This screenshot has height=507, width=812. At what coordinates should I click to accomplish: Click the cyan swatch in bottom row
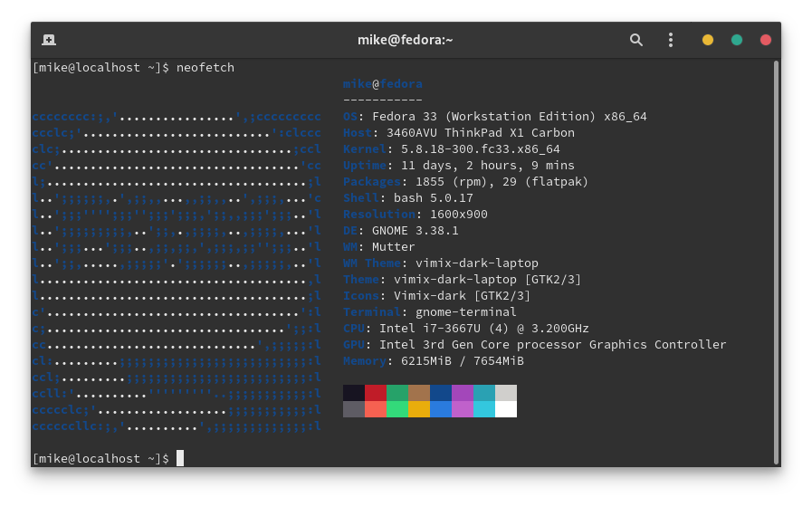point(484,409)
